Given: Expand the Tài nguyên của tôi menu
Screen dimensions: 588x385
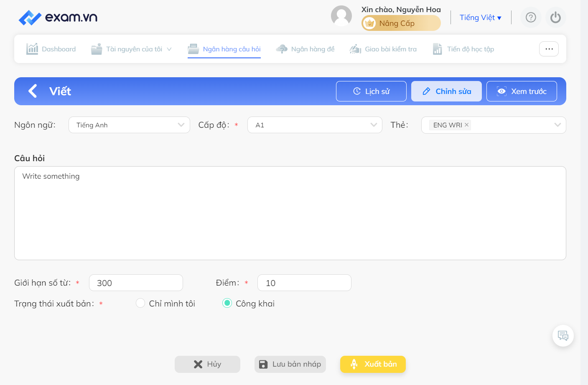Looking at the screenshot, I should [x=131, y=49].
